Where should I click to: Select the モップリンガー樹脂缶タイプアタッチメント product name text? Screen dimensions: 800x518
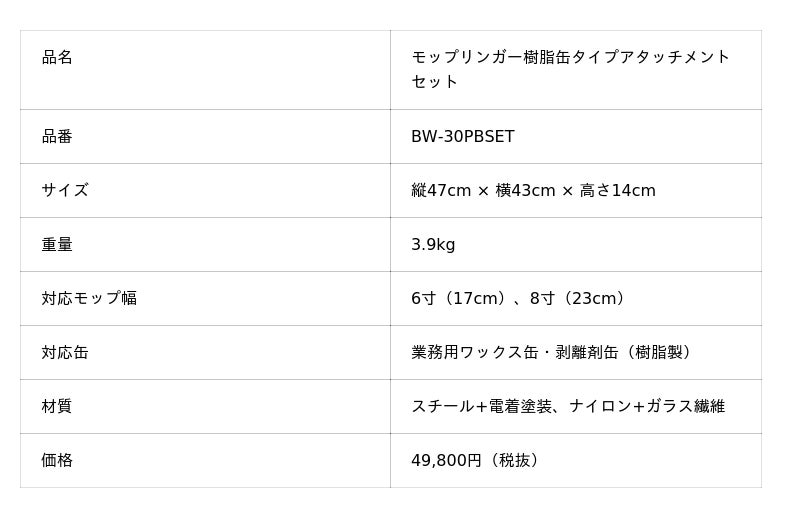pyautogui.click(x=570, y=58)
